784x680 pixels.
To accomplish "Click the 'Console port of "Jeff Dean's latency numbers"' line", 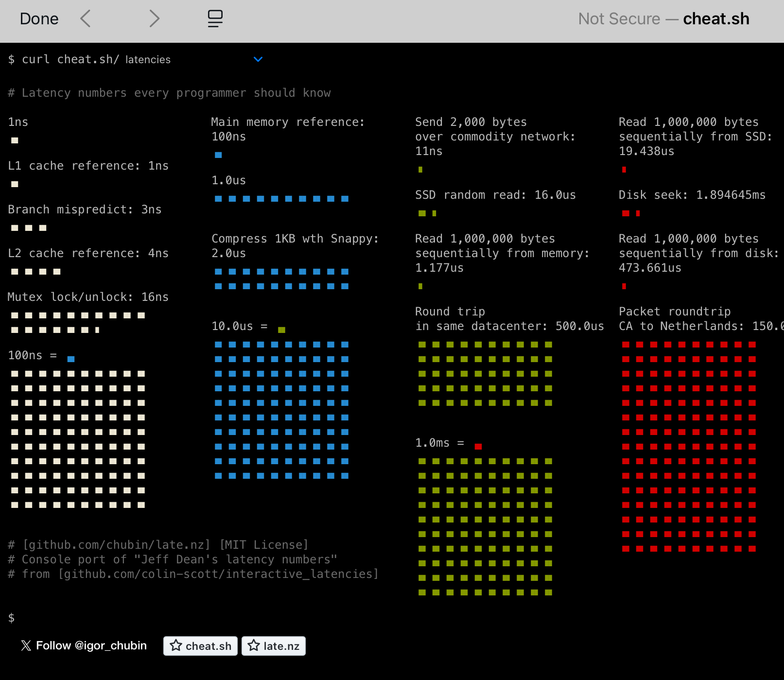I will pos(173,559).
